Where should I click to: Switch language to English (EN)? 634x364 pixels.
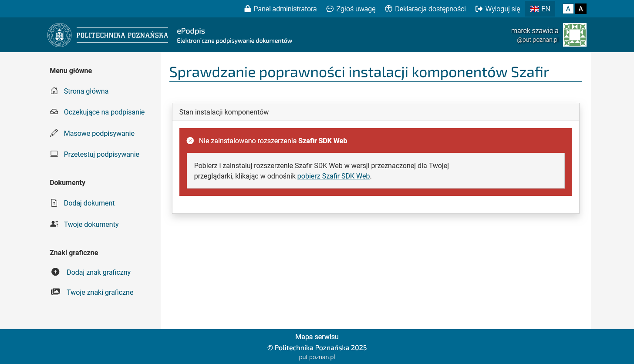pyautogui.click(x=540, y=9)
